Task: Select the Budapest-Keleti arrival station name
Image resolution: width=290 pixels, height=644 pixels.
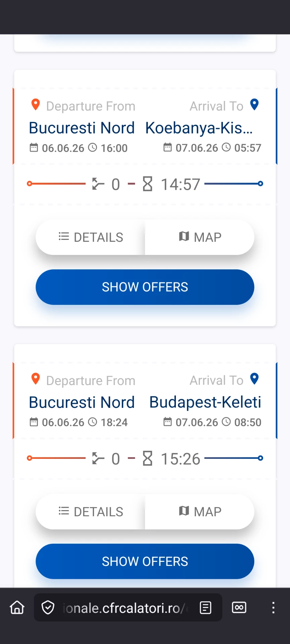Action: [x=205, y=402]
